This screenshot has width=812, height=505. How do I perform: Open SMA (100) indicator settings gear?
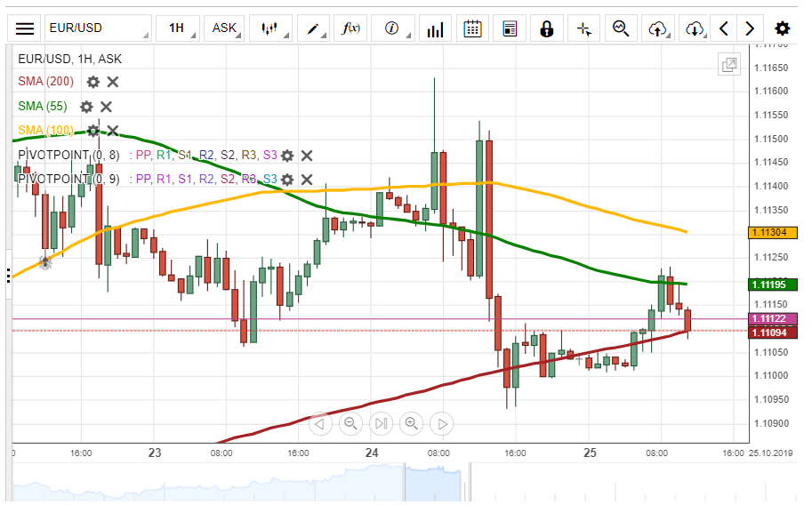[93, 131]
